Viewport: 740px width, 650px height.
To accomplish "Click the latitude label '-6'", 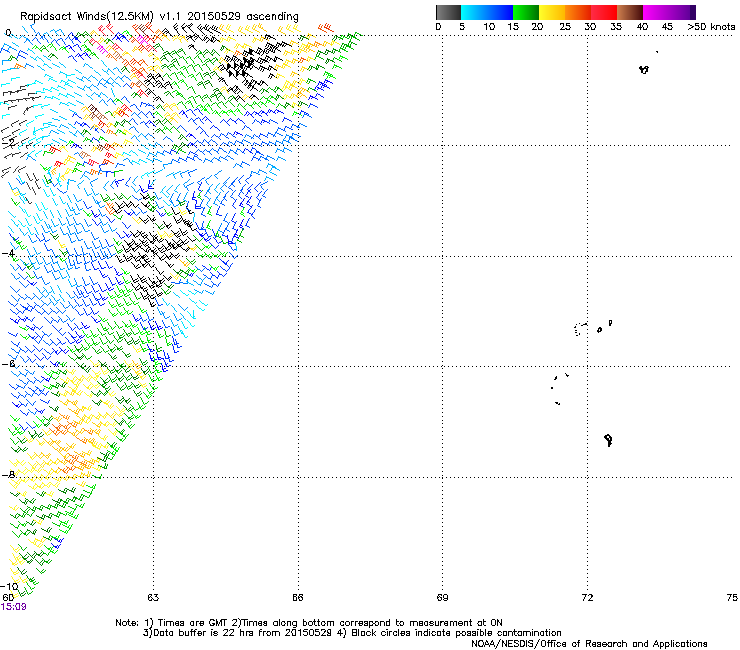I will pyautogui.click(x=8, y=364).
